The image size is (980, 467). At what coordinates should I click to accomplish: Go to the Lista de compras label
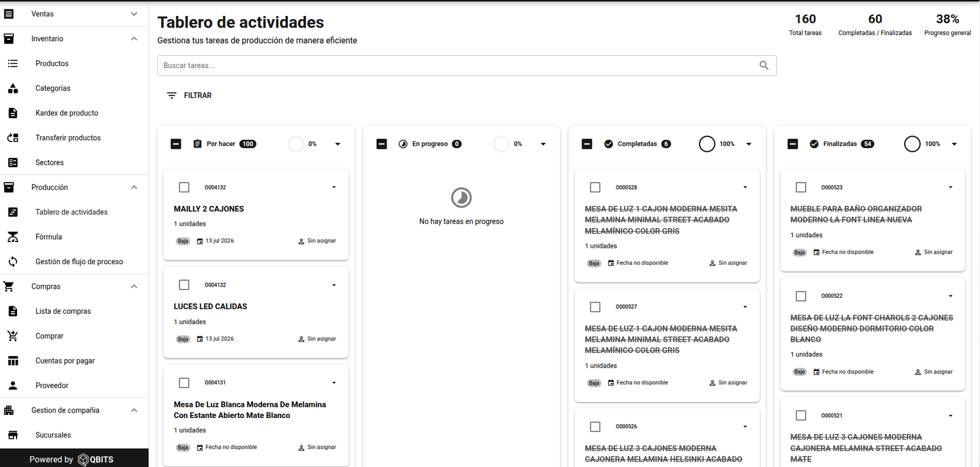point(63,311)
